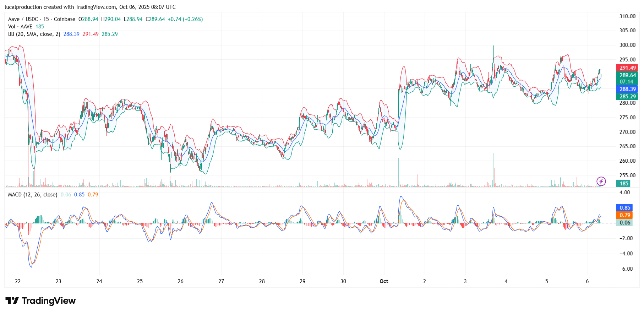
Task: Click the purple lightning bolt icon
Action: pyautogui.click(x=601, y=182)
